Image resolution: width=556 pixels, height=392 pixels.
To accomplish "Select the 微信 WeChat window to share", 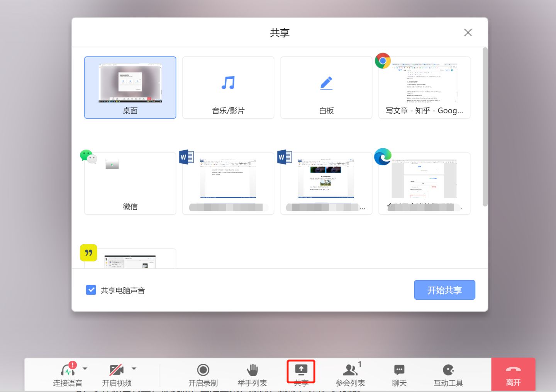I will coord(130,183).
